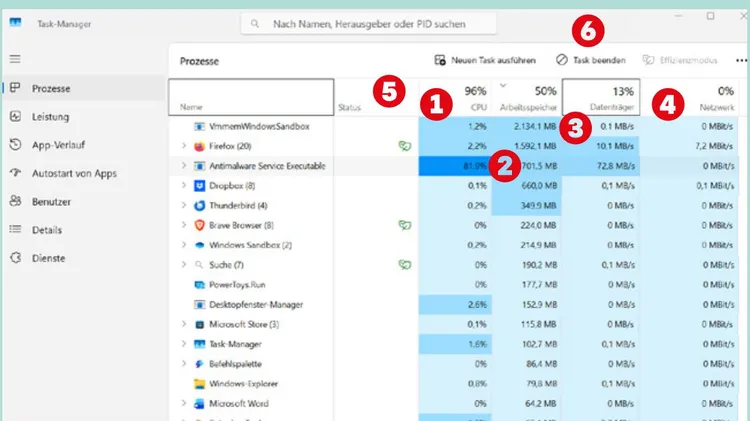Viewport: 750px width, 421px height.
Task: Sort by the Status column header
Action: click(376, 97)
